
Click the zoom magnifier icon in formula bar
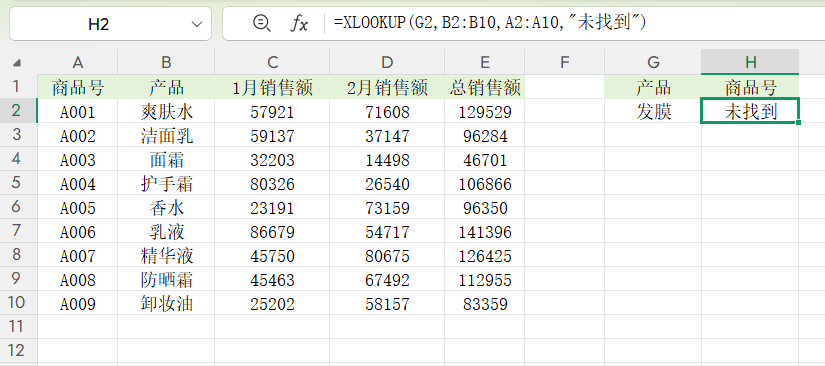pyautogui.click(x=261, y=23)
